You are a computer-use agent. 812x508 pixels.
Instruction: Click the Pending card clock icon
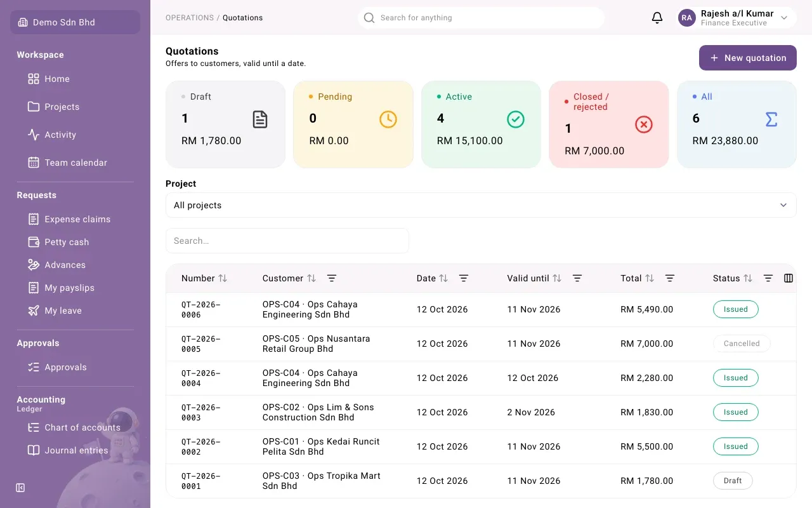click(x=388, y=119)
